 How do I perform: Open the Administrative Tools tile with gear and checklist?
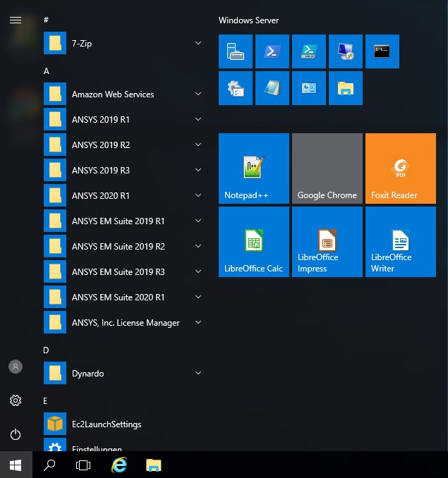[x=236, y=88]
